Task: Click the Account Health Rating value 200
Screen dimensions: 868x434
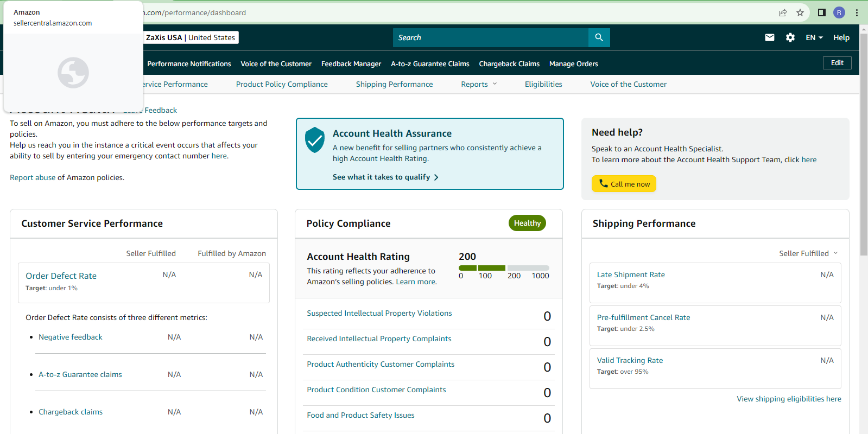Action: click(467, 257)
